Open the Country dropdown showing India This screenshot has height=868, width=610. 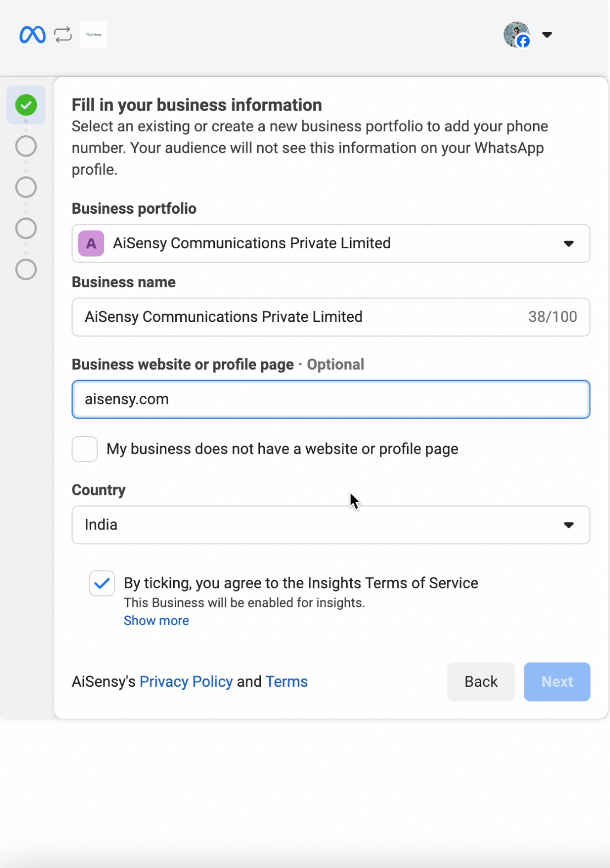[331, 525]
